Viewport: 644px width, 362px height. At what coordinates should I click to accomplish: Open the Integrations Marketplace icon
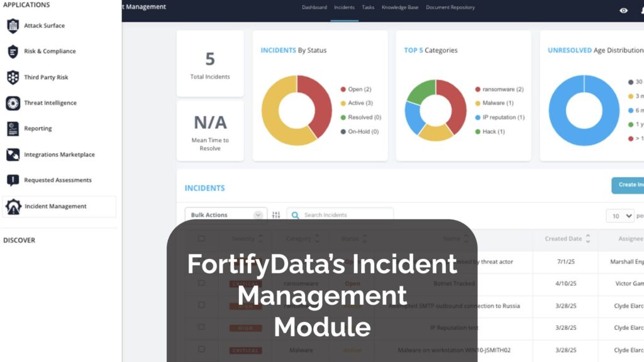pyautogui.click(x=13, y=155)
